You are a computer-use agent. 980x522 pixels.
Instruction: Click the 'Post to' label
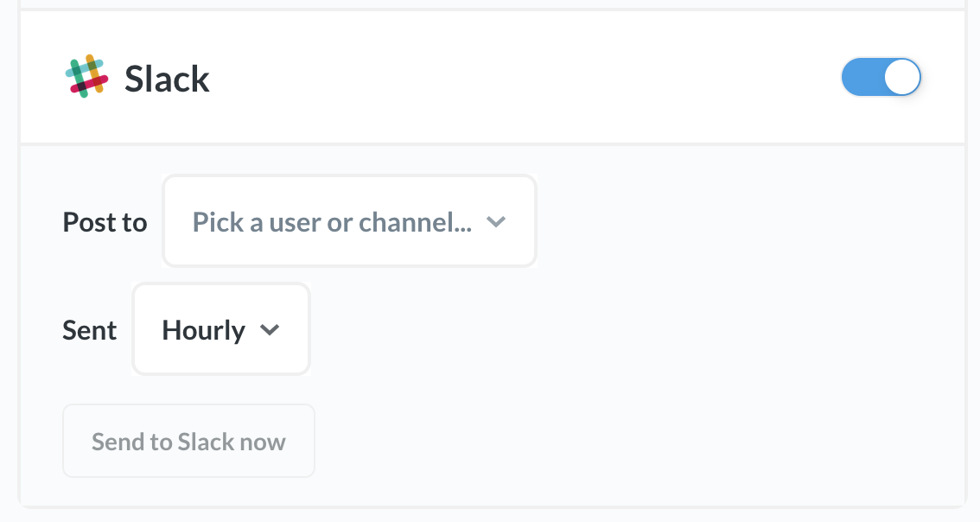pyautogui.click(x=105, y=221)
